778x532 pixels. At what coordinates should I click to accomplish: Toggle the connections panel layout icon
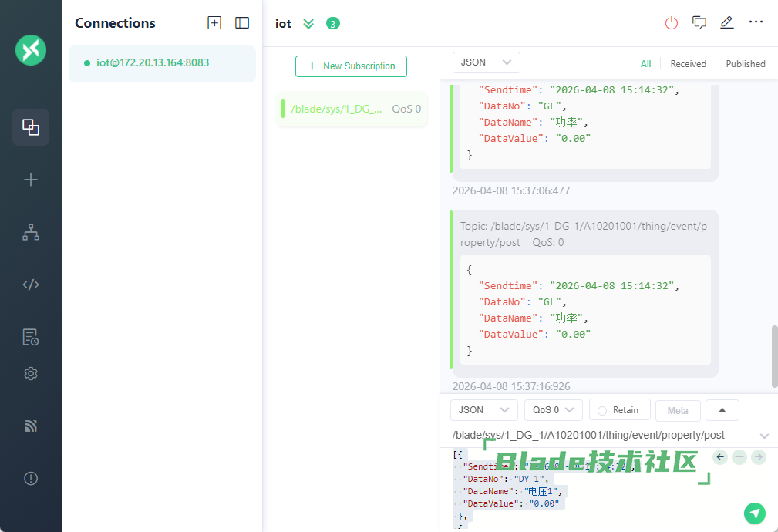coord(242,23)
